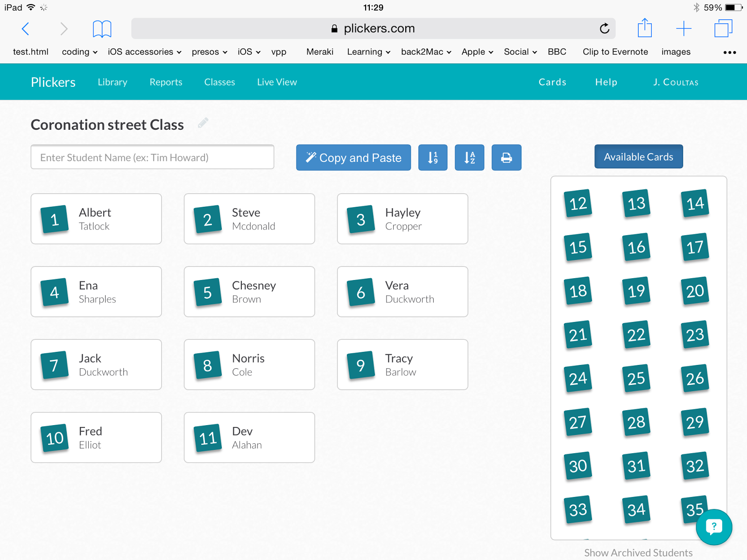Open the print dialog via the printer icon
The image size is (747, 560).
(x=506, y=157)
